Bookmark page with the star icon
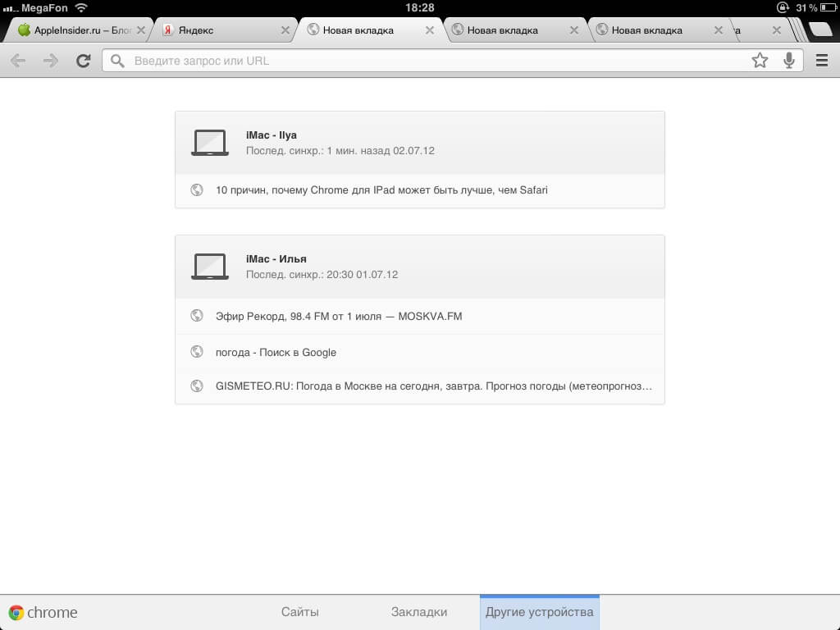 click(x=760, y=60)
